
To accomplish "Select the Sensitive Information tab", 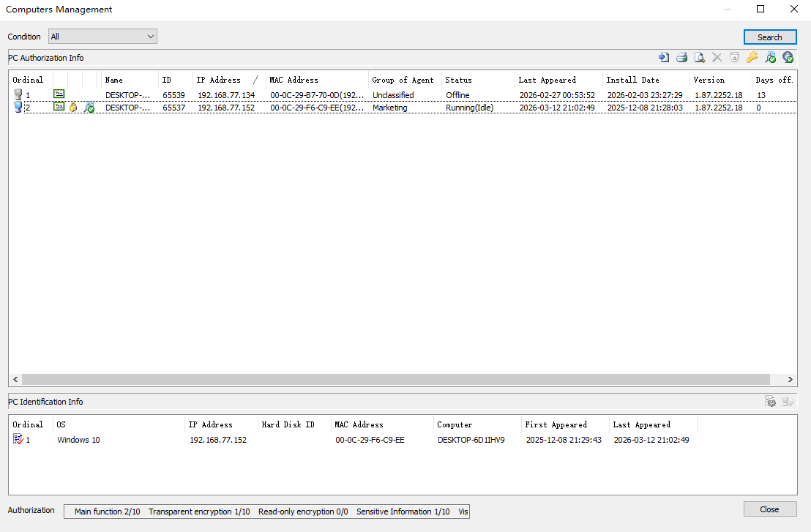I will pos(403,512).
